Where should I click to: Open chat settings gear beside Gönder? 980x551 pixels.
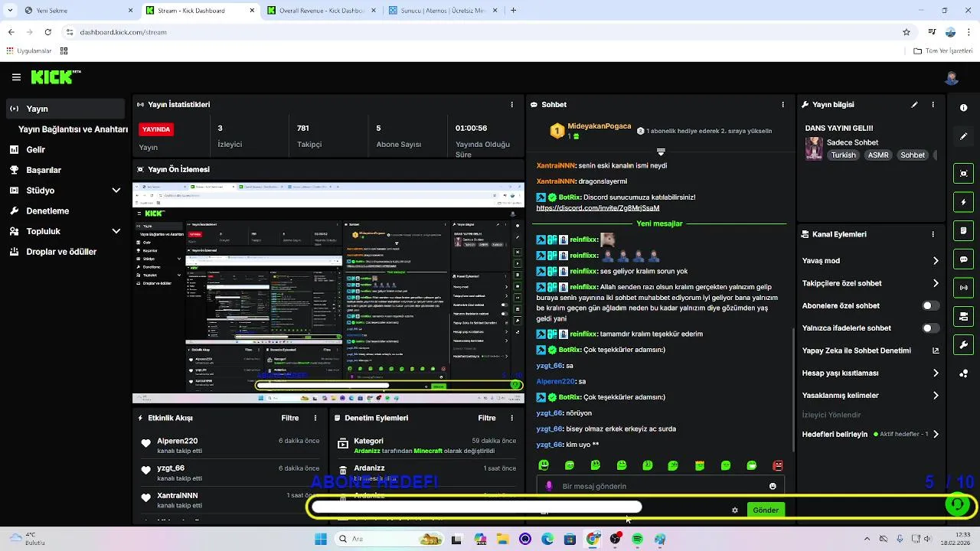pyautogui.click(x=735, y=510)
